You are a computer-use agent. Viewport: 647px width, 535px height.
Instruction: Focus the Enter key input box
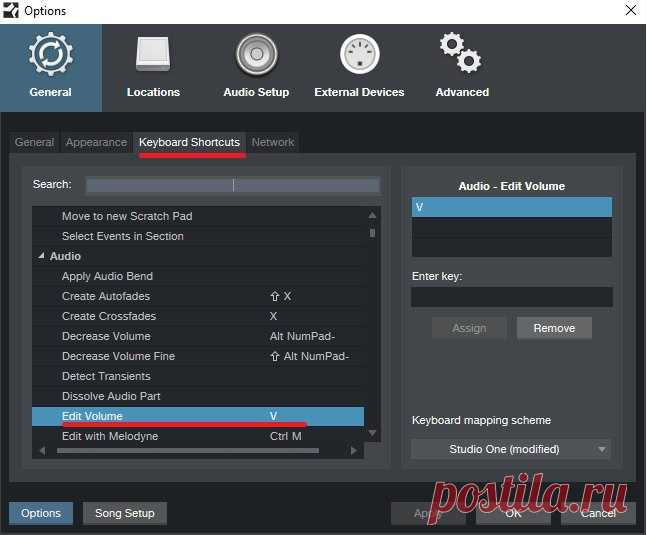tap(511, 297)
